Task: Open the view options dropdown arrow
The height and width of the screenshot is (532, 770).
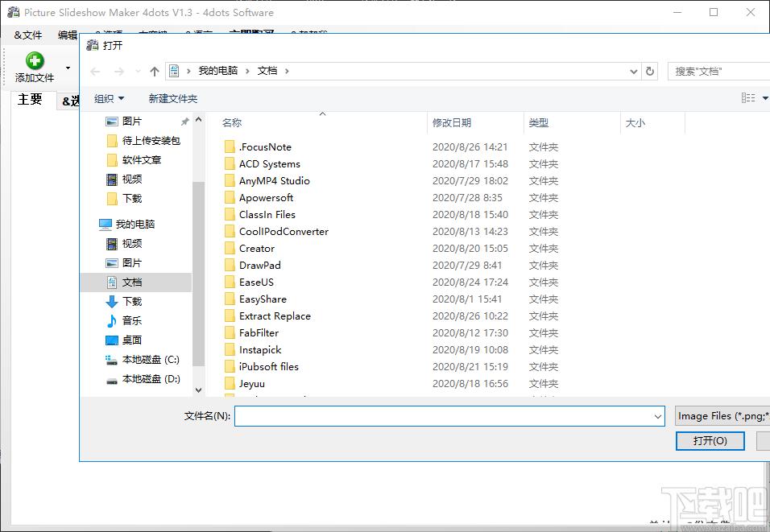Action: [x=765, y=98]
